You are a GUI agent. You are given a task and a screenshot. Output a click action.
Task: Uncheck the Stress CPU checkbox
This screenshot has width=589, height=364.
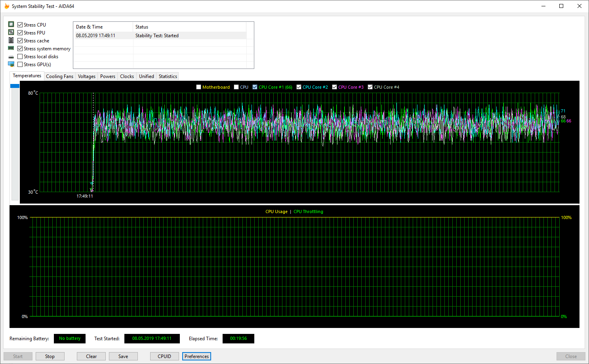tap(20, 25)
